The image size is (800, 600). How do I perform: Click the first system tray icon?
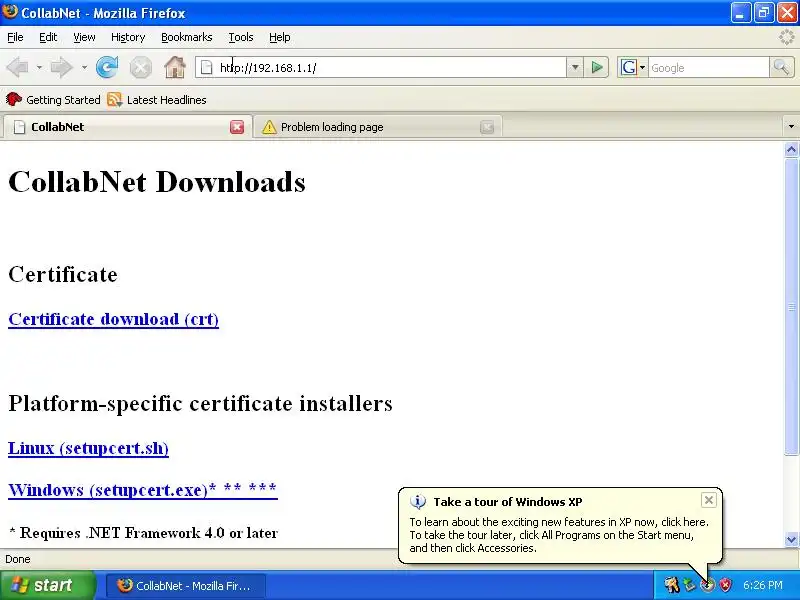(x=671, y=585)
